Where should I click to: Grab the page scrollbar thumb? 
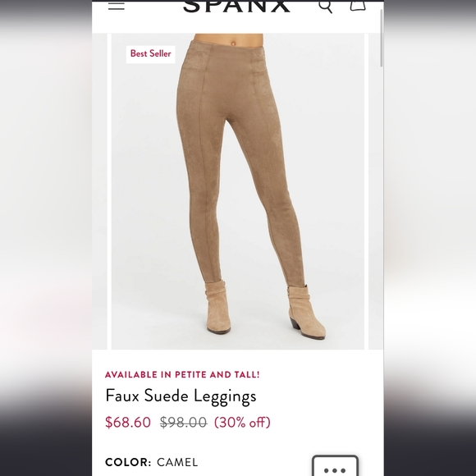click(x=382, y=38)
